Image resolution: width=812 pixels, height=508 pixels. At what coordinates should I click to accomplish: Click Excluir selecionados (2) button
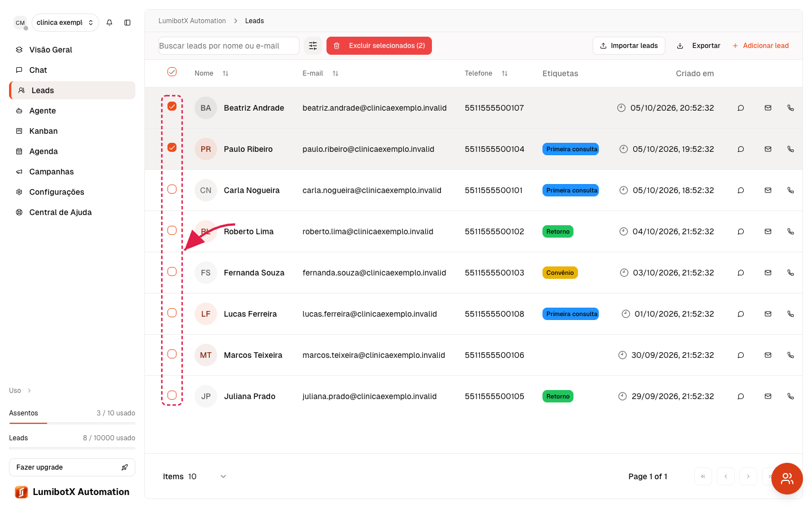[379, 46]
